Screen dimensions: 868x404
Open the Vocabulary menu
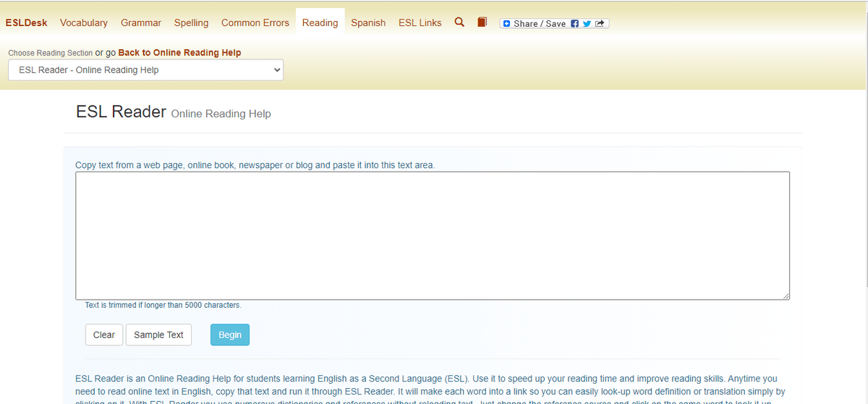click(84, 22)
